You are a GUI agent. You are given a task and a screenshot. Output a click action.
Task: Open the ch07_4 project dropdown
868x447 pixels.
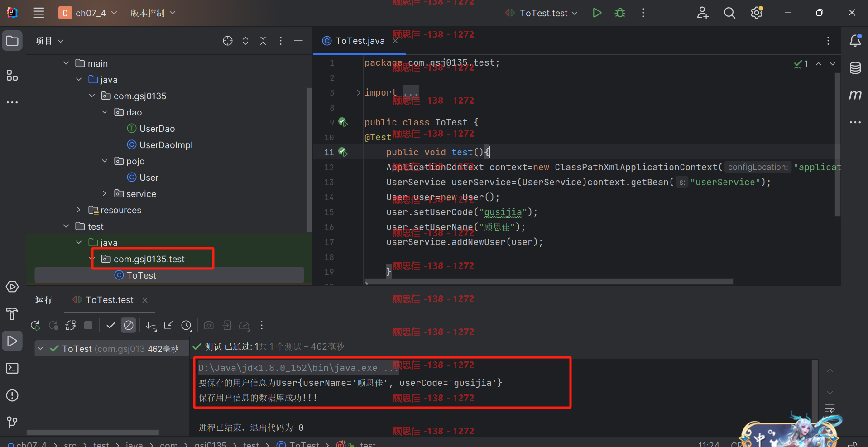88,13
